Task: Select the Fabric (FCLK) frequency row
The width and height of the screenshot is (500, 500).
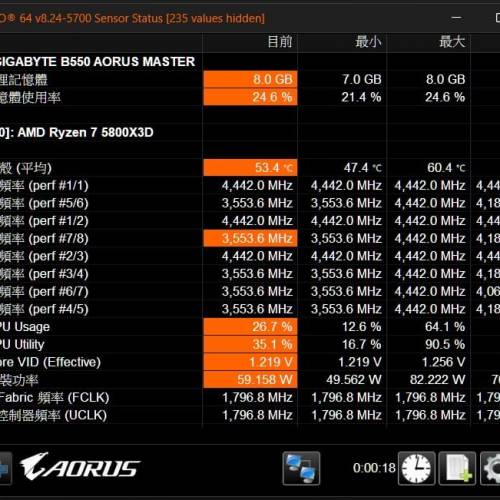Action: 250,397
